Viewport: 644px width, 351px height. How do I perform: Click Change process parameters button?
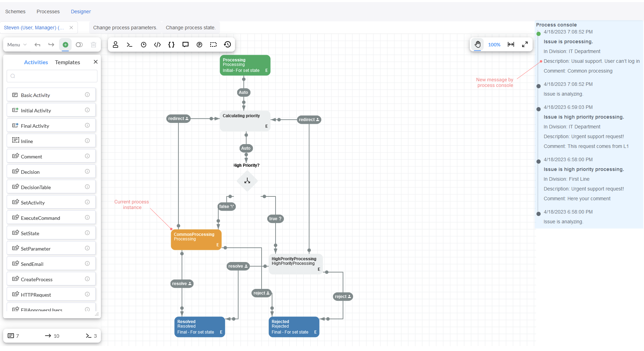click(125, 28)
